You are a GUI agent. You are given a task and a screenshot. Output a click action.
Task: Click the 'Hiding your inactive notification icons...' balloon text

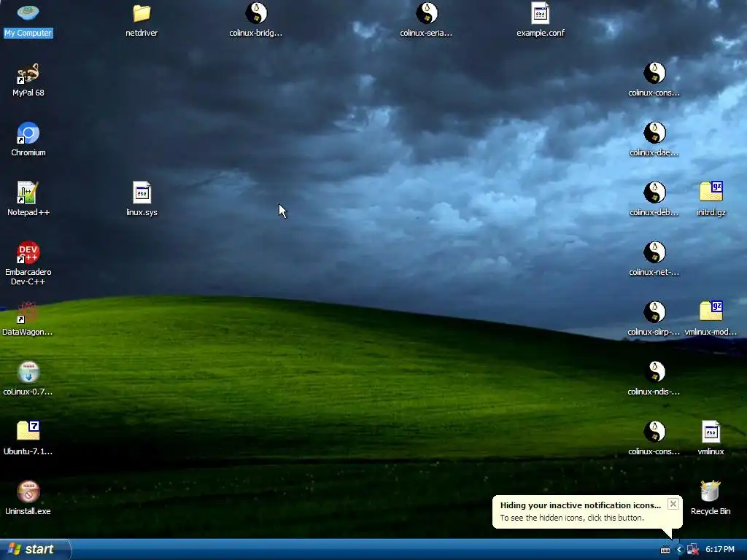click(580, 506)
